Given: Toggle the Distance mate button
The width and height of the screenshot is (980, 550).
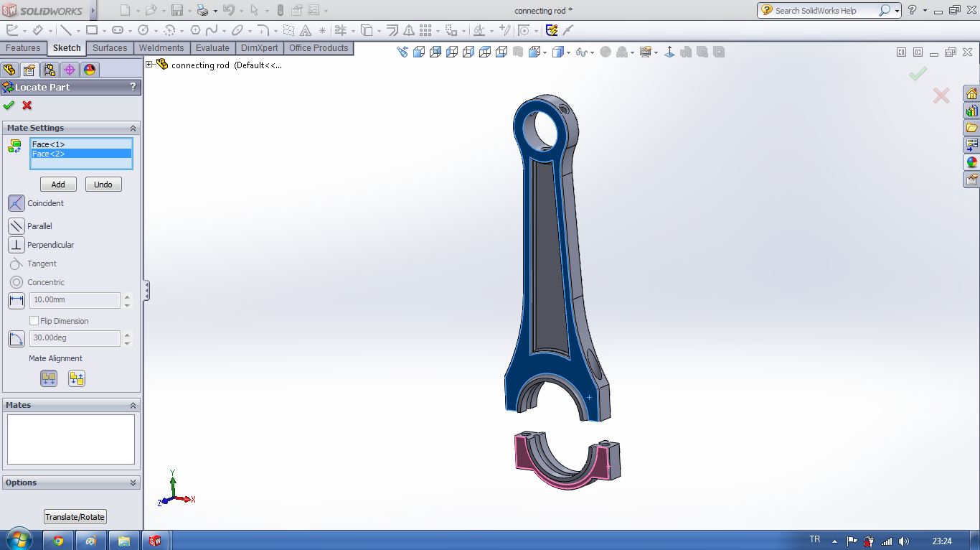Looking at the screenshot, I should [x=16, y=300].
